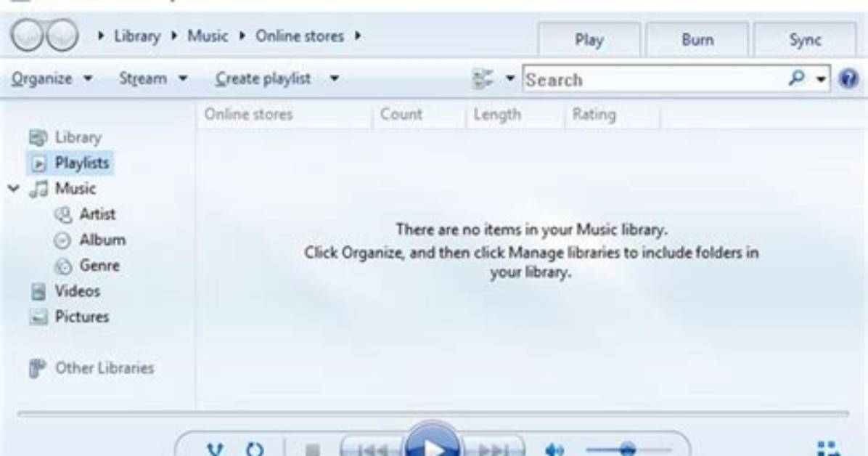
Task: Click the magnifier search icon
Action: pos(797,78)
